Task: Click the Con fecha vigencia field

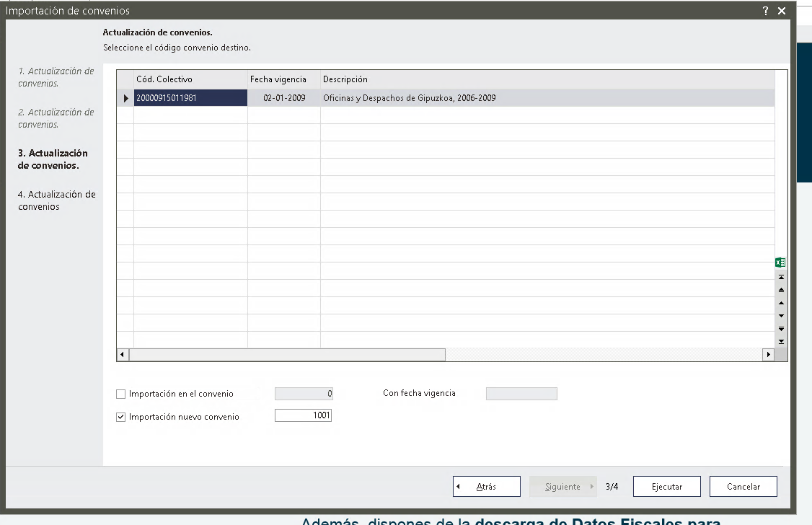Action: pos(521,394)
